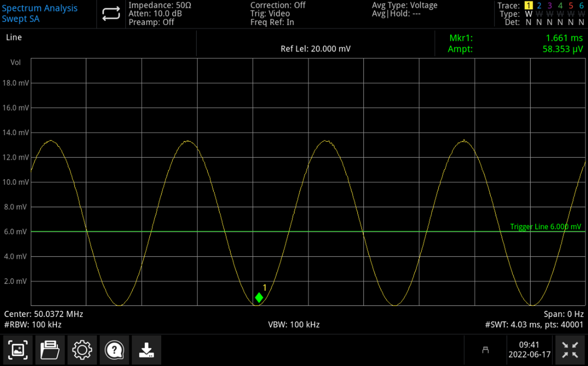Activate Trace 3

click(549, 6)
